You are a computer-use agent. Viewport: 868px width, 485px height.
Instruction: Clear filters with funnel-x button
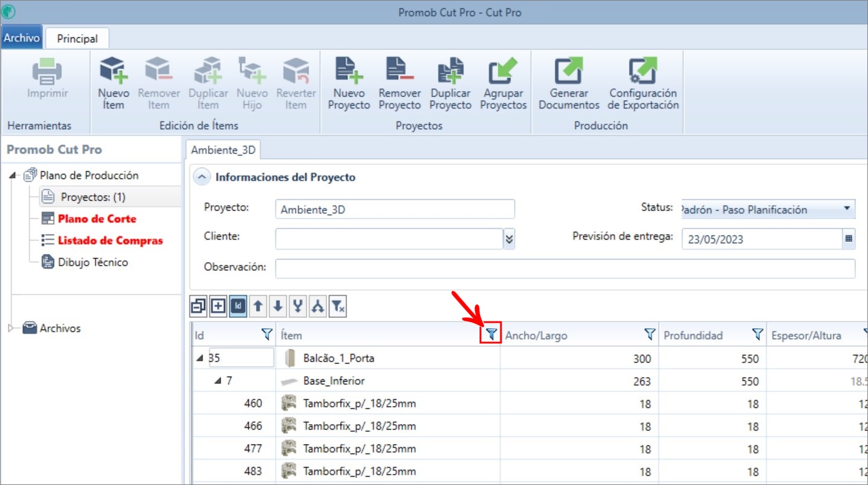(337, 306)
